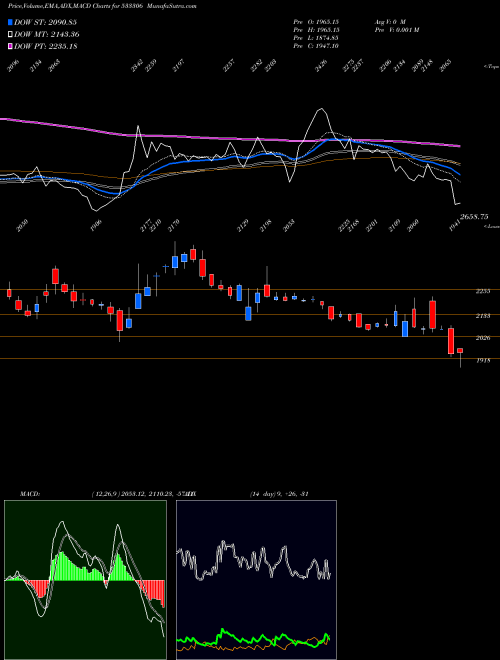
Task: Click the 2026 price level label
Action: click(483, 338)
